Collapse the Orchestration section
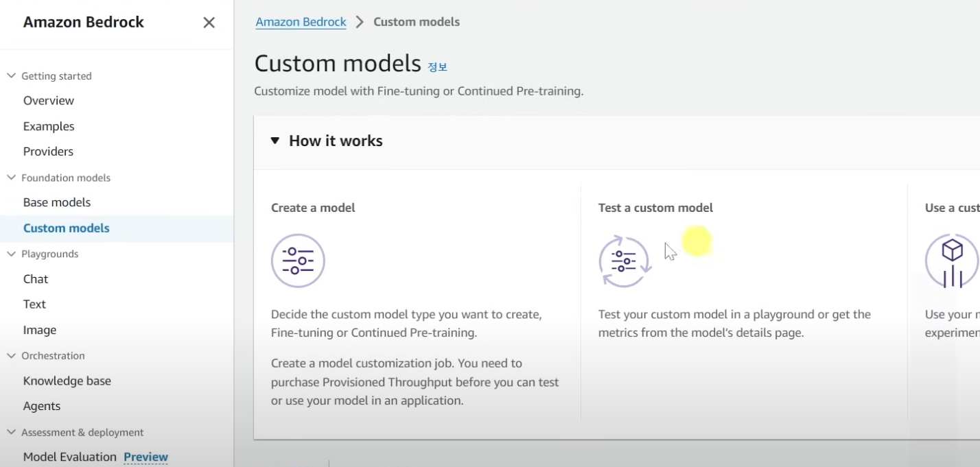Image resolution: width=980 pixels, height=467 pixels. (11, 355)
